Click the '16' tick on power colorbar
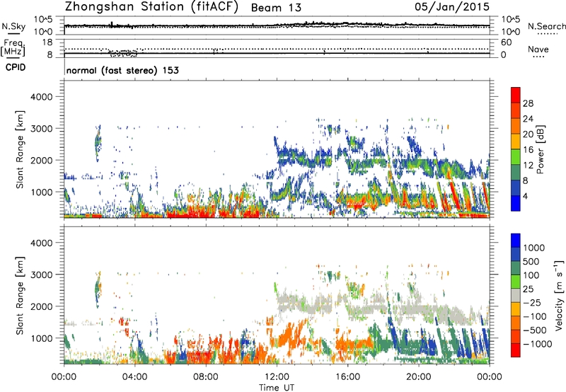The image size is (566, 392). (528, 150)
